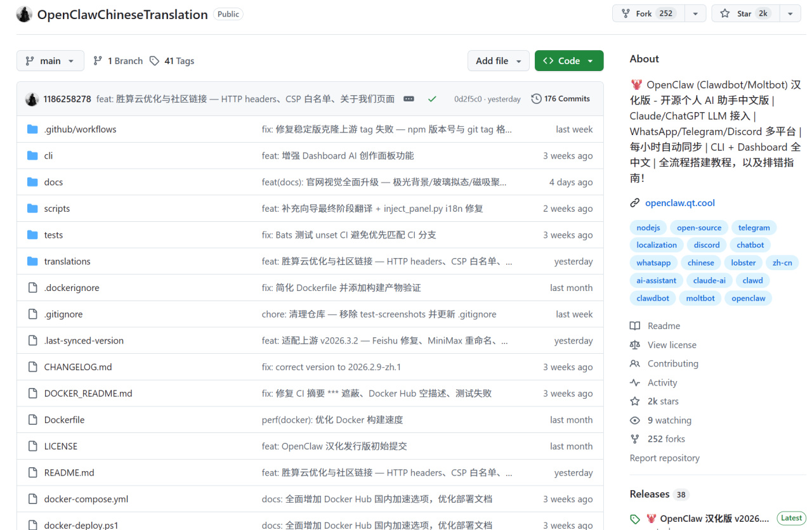Click the pulse icon next to Activity
The height and width of the screenshot is (530, 812).
tap(635, 383)
